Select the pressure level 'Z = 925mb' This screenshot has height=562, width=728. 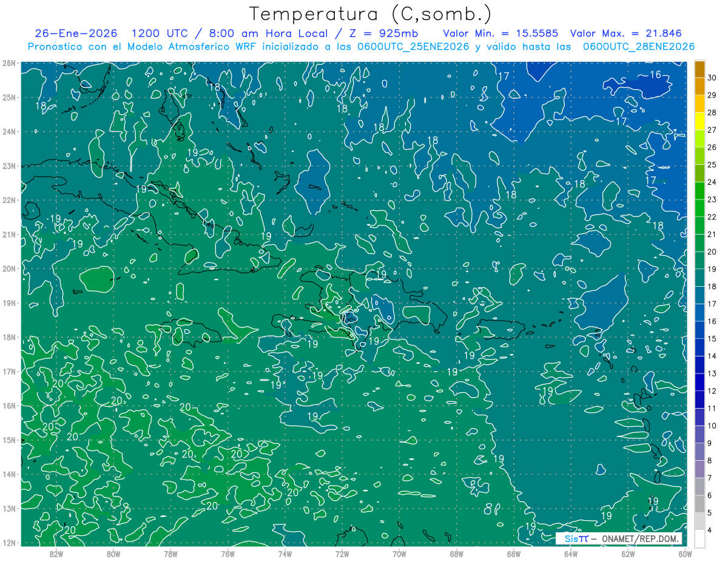pos(383,33)
